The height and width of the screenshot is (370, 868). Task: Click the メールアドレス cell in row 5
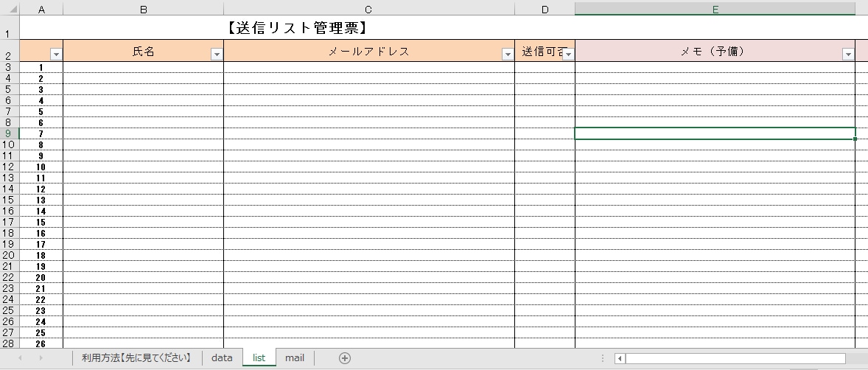369,89
